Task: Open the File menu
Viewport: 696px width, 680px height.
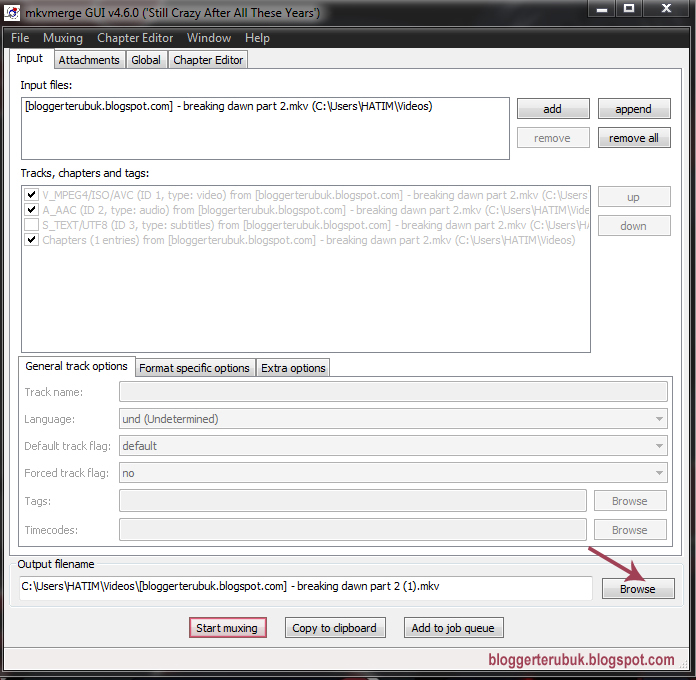Action: pos(20,38)
